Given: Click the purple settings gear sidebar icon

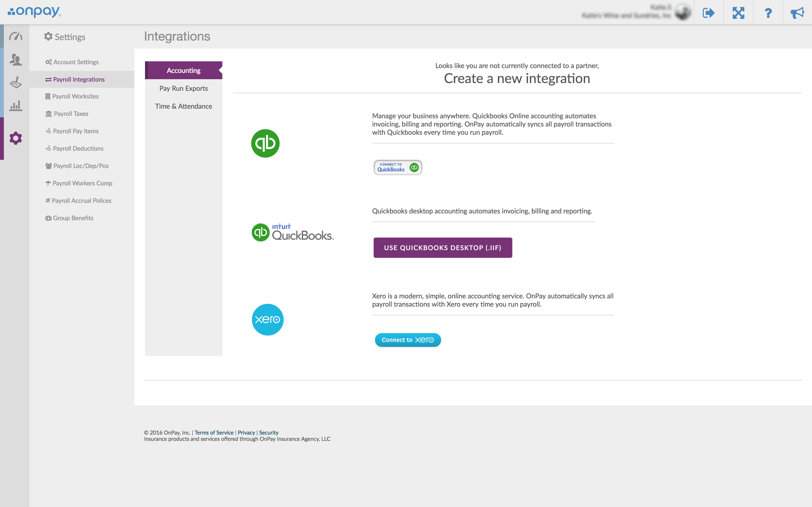Looking at the screenshot, I should click(x=15, y=138).
